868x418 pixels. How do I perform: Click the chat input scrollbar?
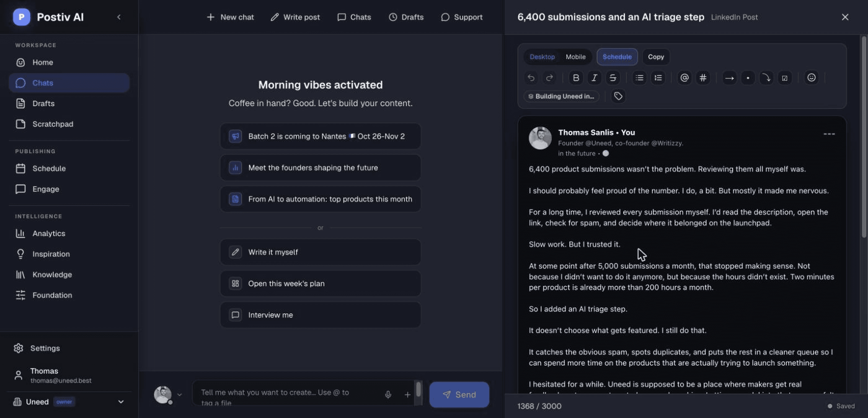tap(418, 390)
